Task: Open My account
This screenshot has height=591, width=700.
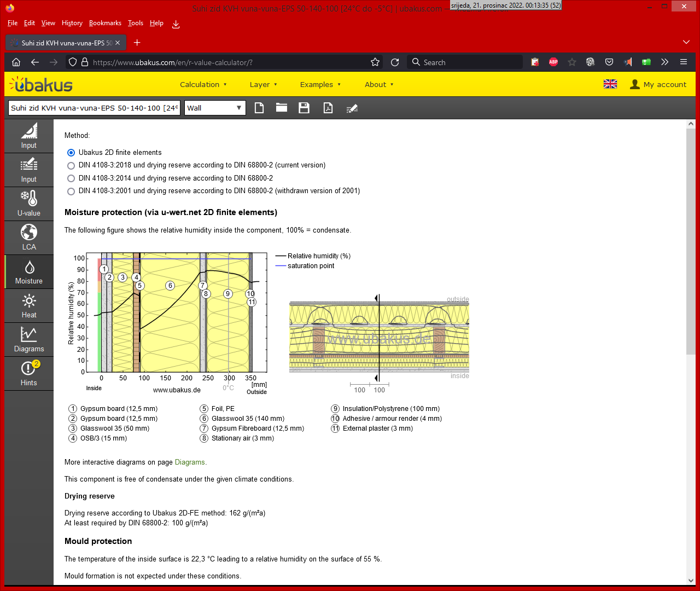Action: [658, 84]
